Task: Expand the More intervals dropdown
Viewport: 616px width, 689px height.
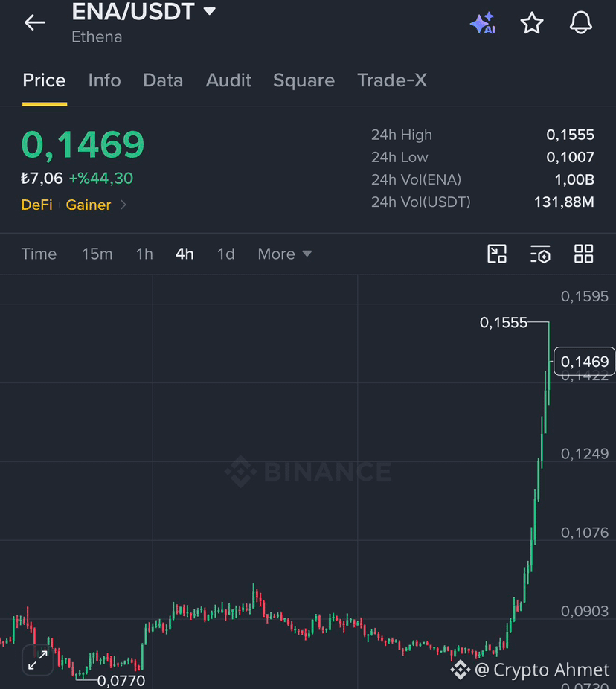Action: [x=285, y=254]
